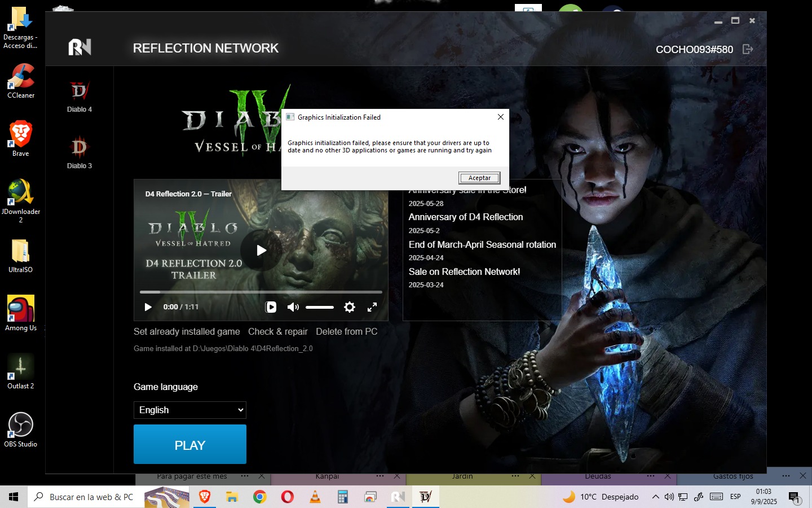Image resolution: width=812 pixels, height=508 pixels.
Task: Open the trailer video settings gear
Action: [x=350, y=307]
